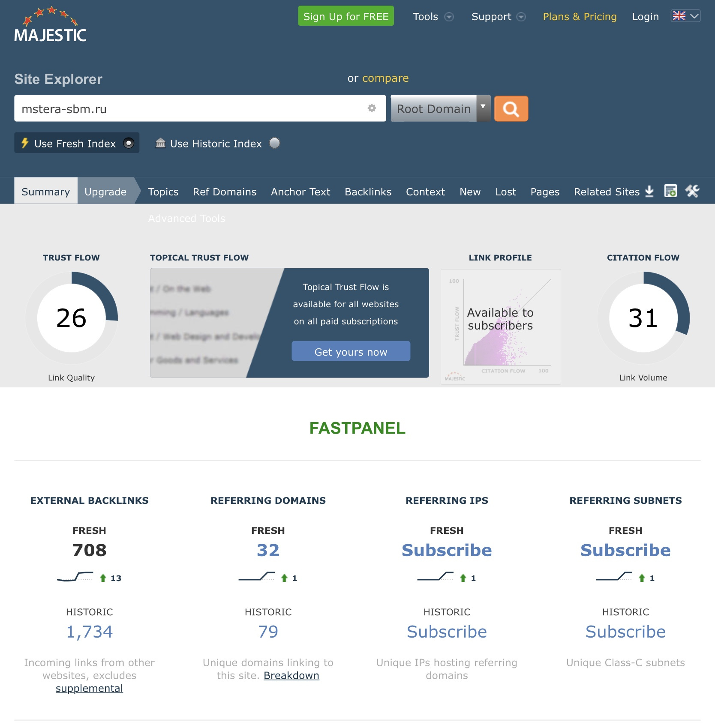Click Referring Subnets sparkline chart
This screenshot has width=715, height=728.
click(x=614, y=577)
